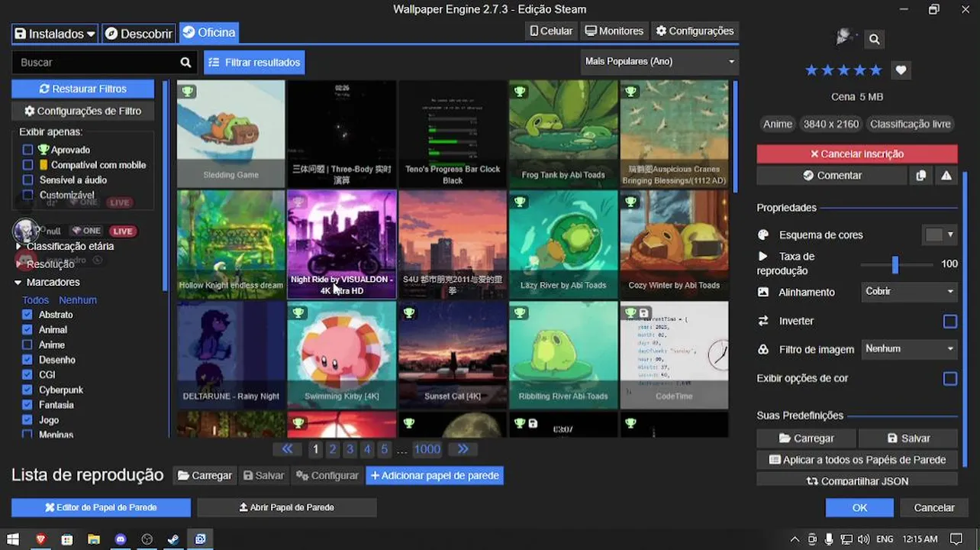This screenshot has width=980, height=550.
Task: Click the magnifier icon next to author avatar
Action: click(875, 39)
